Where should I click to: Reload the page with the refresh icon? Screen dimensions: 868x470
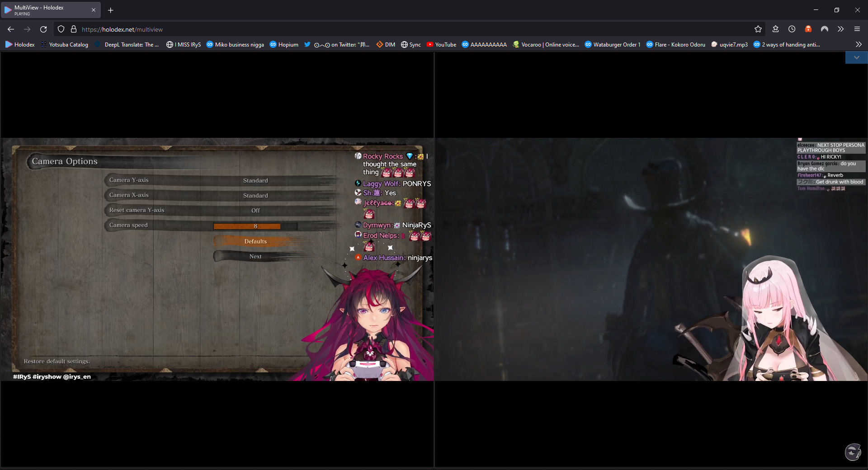click(43, 29)
